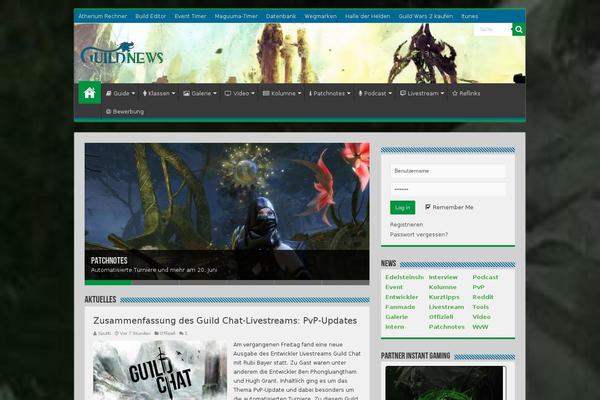The image size is (600, 400).
Task: Open the Video dropdown arrow
Action: [x=253, y=93]
